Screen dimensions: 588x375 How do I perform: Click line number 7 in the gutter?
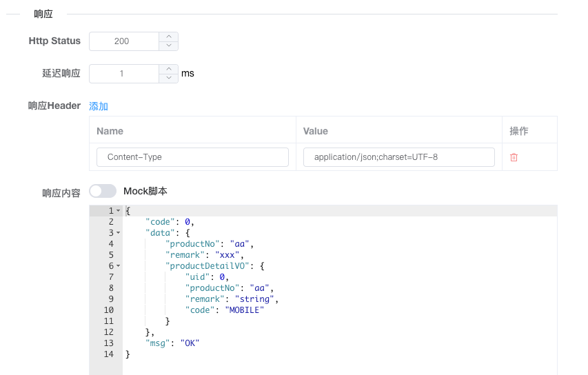(x=111, y=277)
